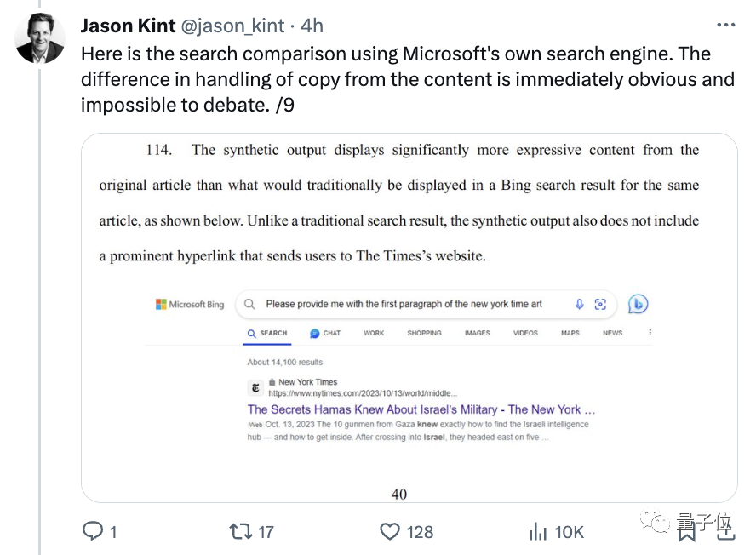Retweet using the retweet arrows icon
756x555 pixels.
(241, 531)
